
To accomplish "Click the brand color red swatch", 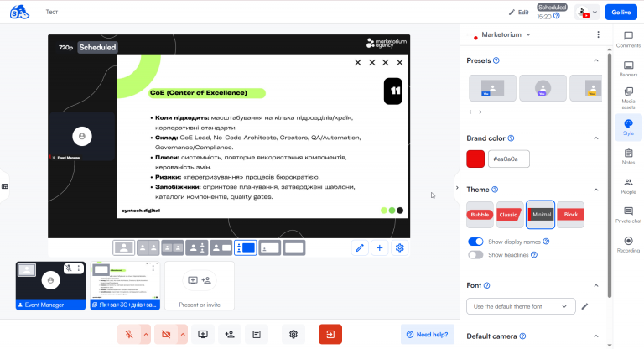I will click(475, 159).
